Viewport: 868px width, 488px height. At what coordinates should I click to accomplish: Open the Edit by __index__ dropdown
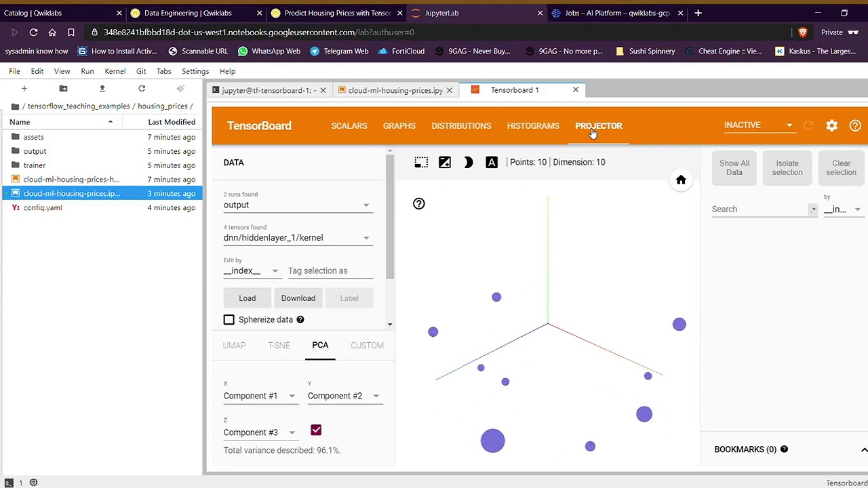[x=251, y=271]
